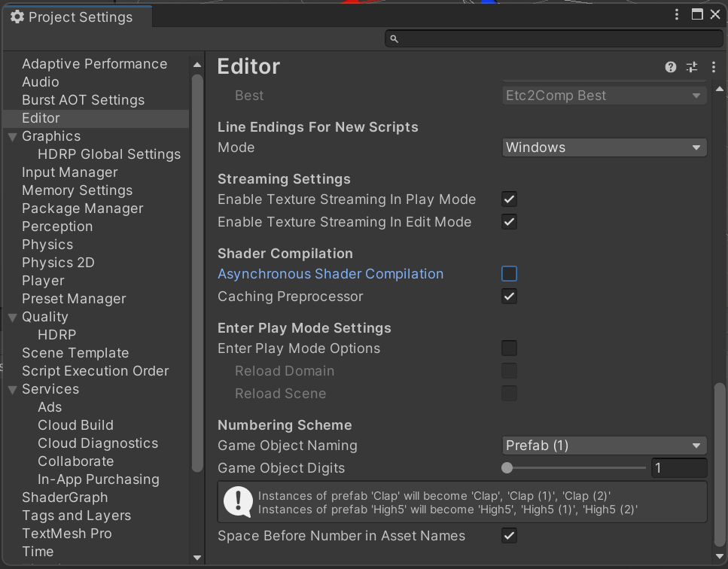
Task: Click the Game Object Digits number field
Action: pos(679,468)
